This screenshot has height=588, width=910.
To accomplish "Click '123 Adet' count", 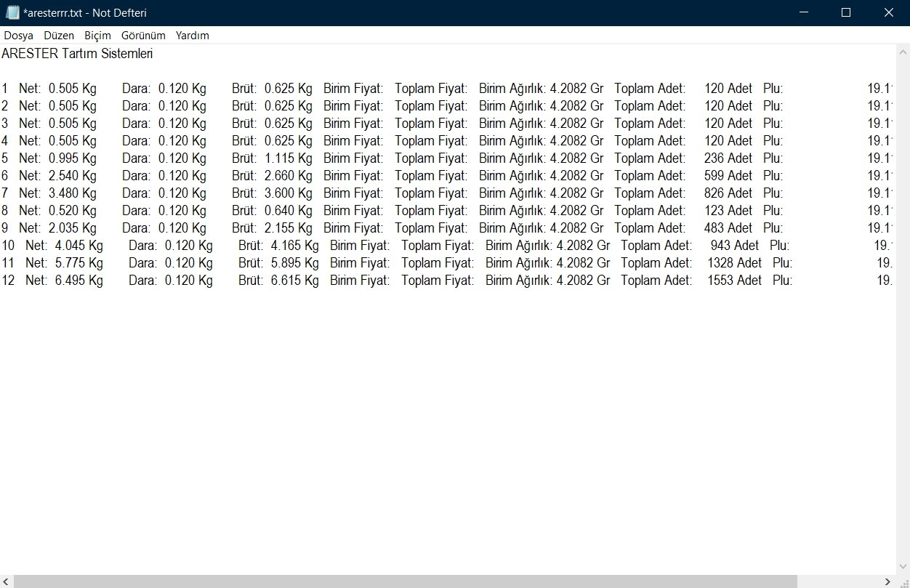I will 728,210.
